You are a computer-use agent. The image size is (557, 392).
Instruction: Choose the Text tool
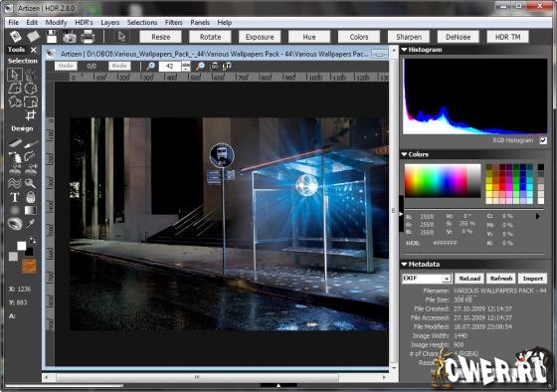point(15,197)
